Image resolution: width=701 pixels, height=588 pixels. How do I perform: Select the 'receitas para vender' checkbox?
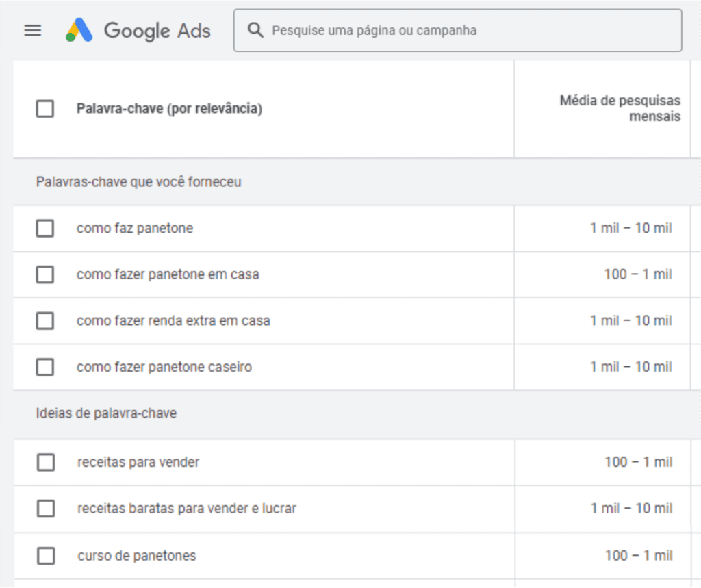click(x=46, y=463)
